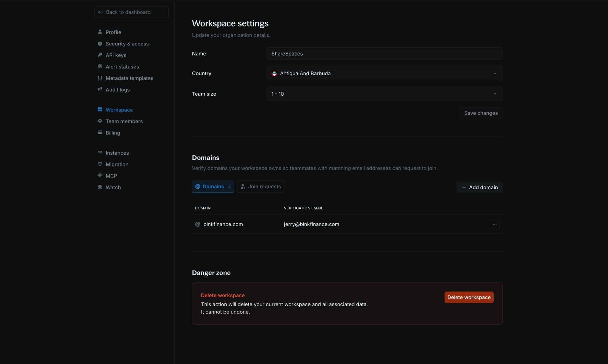Click the MCP icon in sidebar
Viewport: 608px width, 364px height.
coord(100,176)
